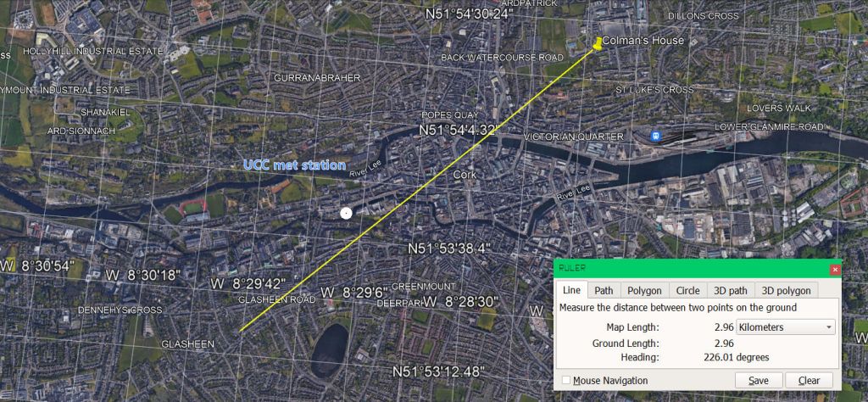Switch to the Path tab
The image size is (868, 402).
(x=604, y=291)
